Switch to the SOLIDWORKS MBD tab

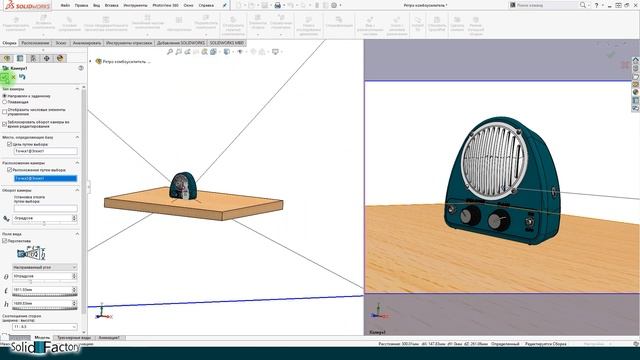tap(227, 43)
